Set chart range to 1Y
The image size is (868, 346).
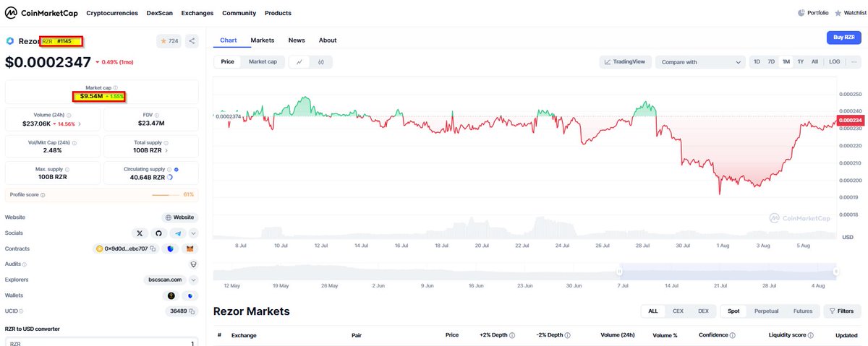coord(801,62)
